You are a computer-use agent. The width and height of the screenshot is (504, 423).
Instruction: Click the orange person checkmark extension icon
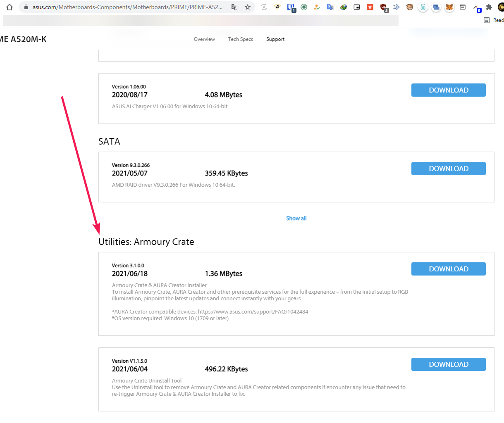[317, 7]
